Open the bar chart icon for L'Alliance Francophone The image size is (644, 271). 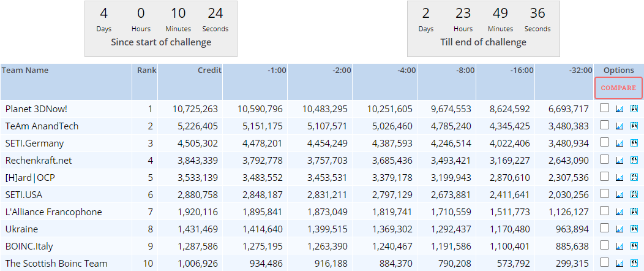coord(619,212)
